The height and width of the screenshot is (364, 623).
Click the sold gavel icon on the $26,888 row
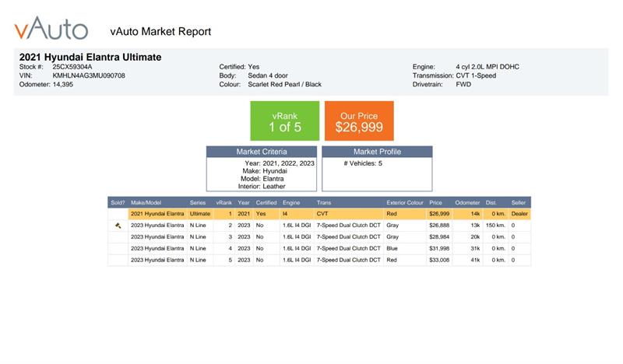tap(118, 226)
